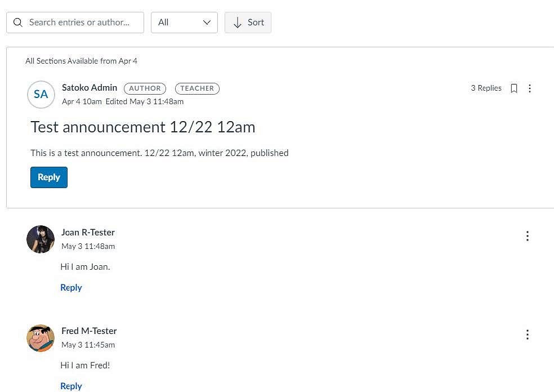Click into the search entries or author field
The height and width of the screenshot is (392, 554).
(x=82, y=23)
